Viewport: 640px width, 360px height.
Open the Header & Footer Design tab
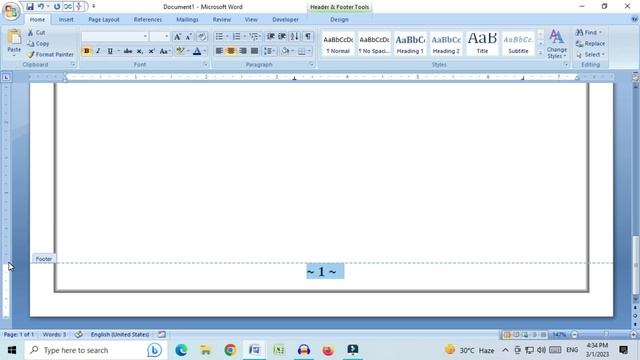click(x=339, y=19)
